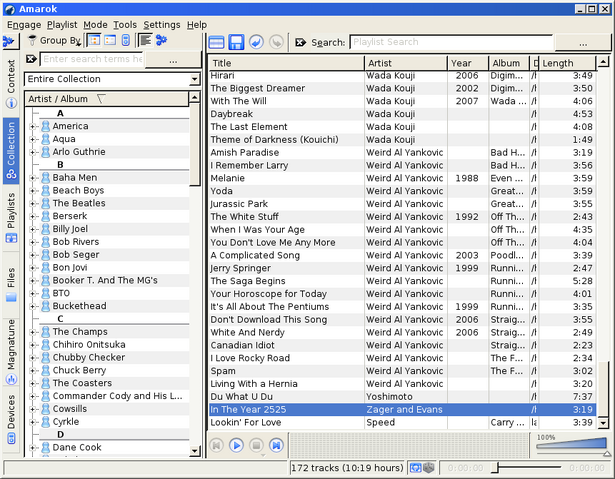The image size is (615, 479).
Task: Focus the Playlist Search input field
Action: 451,42
